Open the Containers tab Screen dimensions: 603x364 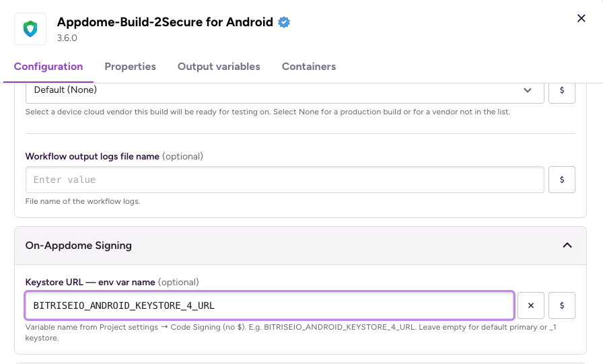[309, 67]
